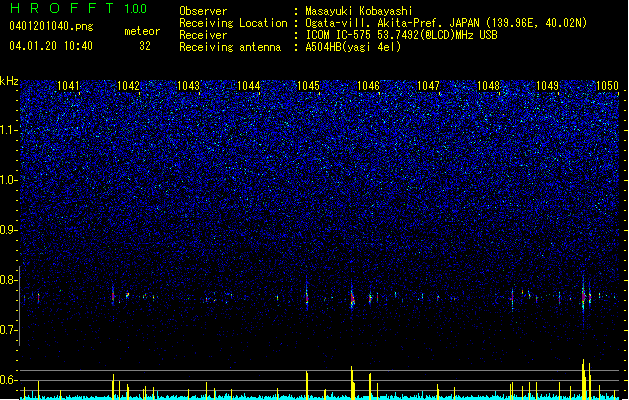Click the 0.9 kHz axis label
This screenshot has width=629, height=400.
click(8, 230)
